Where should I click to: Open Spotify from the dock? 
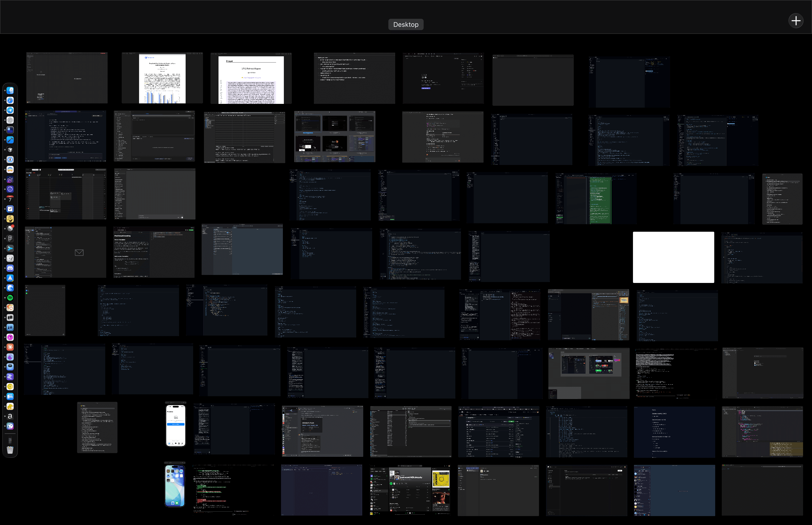coord(10,298)
